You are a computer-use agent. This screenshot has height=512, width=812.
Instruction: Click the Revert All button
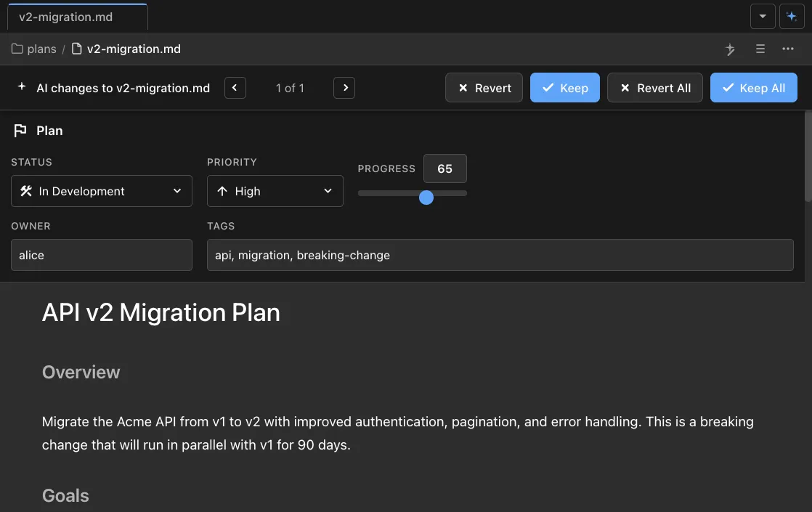pyautogui.click(x=654, y=87)
